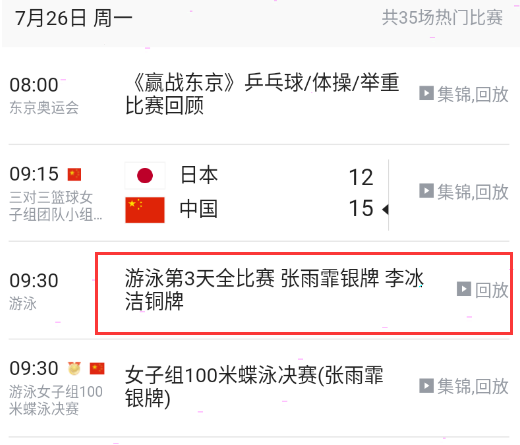This screenshot has height=445, width=520.
Task: Tap play icon for swimming day 3 replay
Action: click(464, 289)
